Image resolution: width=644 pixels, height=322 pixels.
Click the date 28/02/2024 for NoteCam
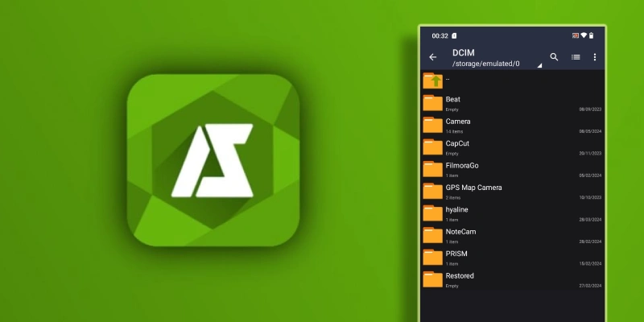590,242
